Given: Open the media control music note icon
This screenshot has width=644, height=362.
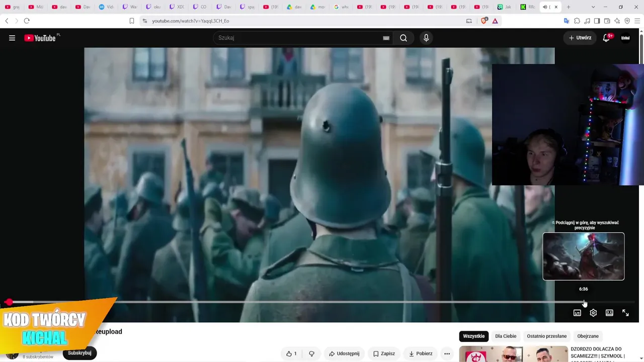Looking at the screenshot, I should click(587, 21).
